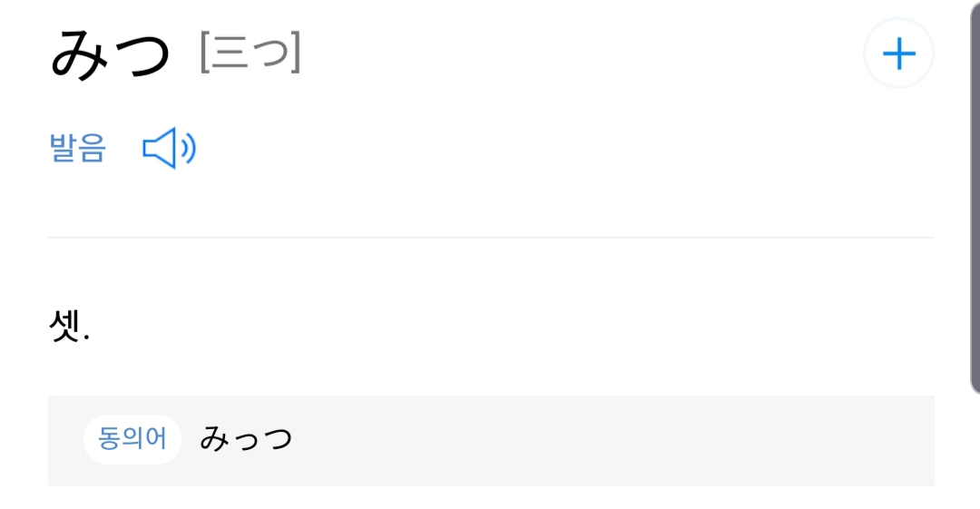
Task: Play pronunciation with the speaker icon
Action: (x=170, y=149)
